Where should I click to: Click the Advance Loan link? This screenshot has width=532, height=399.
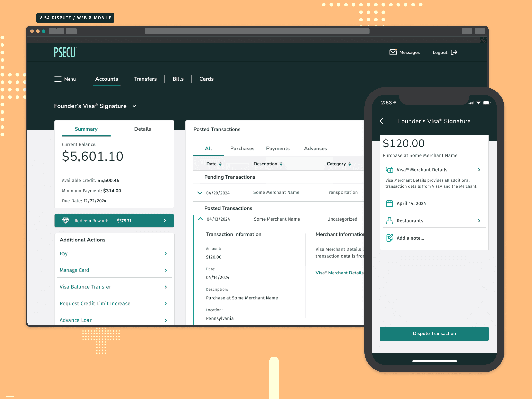tap(76, 320)
